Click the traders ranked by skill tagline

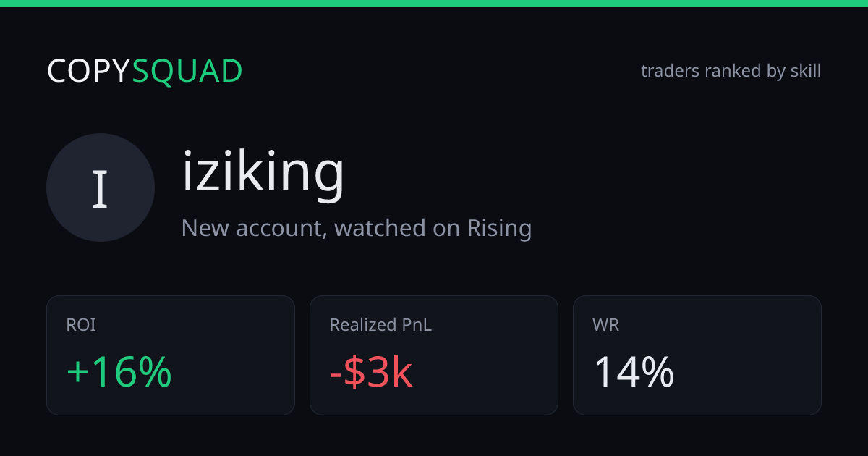pos(731,71)
